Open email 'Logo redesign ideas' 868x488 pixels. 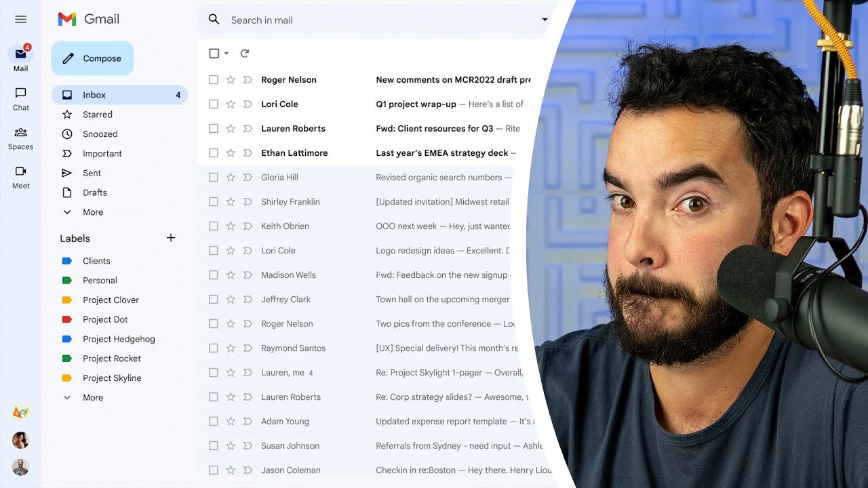tap(415, 251)
